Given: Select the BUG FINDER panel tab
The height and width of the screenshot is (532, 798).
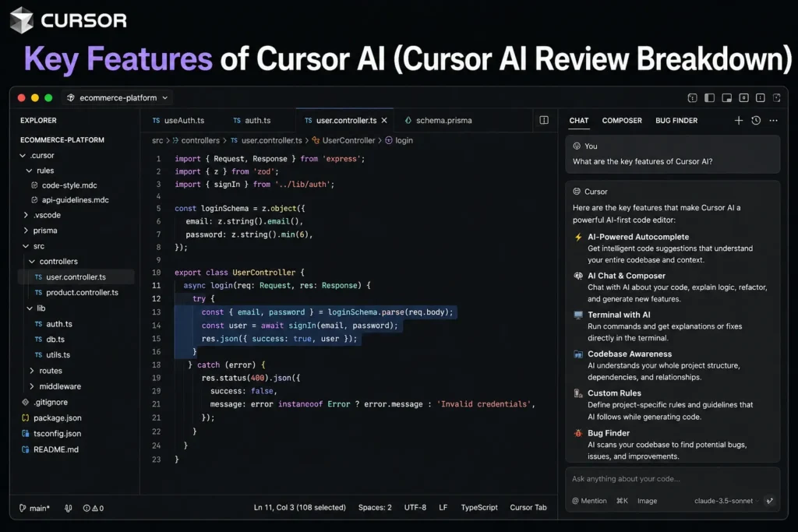Looking at the screenshot, I should point(676,121).
